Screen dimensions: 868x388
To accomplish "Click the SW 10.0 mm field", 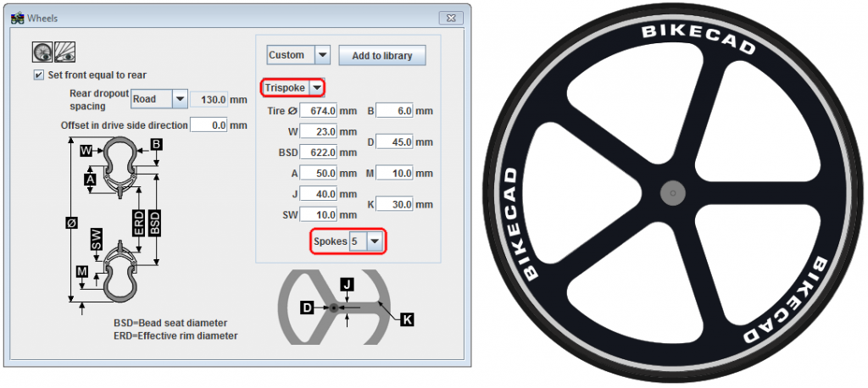I will (x=320, y=214).
